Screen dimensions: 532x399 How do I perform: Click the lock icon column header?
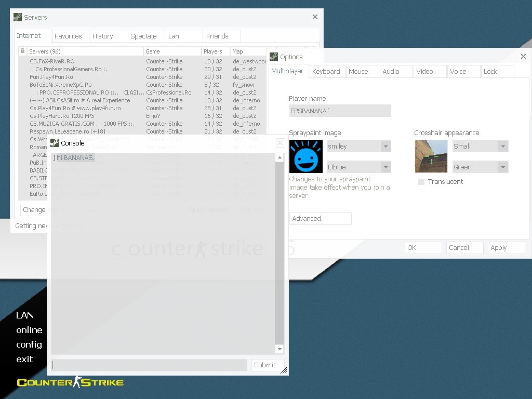(x=22, y=51)
